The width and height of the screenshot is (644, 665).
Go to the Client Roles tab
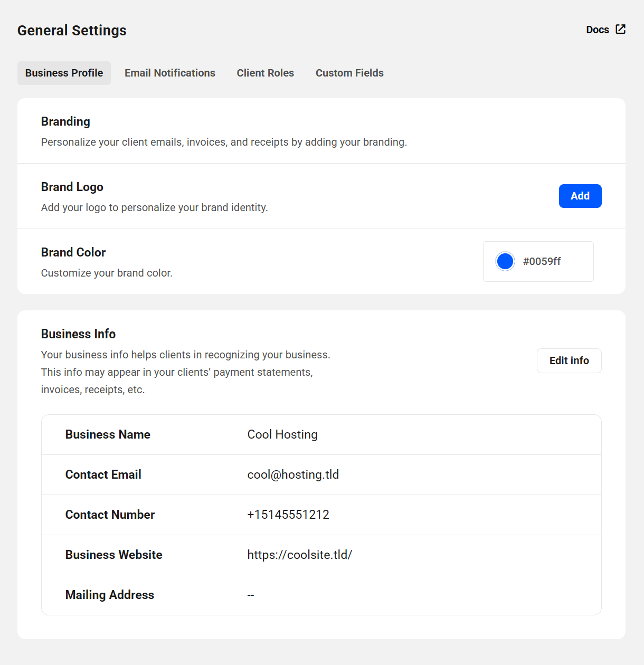pos(266,73)
